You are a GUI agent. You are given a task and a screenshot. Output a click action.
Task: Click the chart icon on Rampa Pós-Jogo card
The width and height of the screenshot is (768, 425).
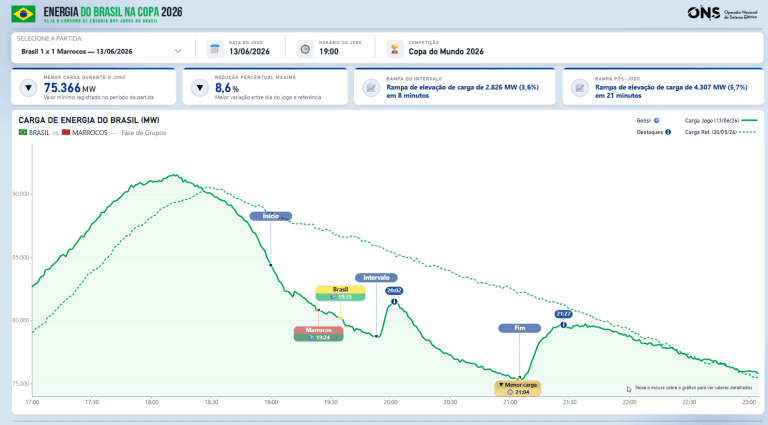(579, 88)
